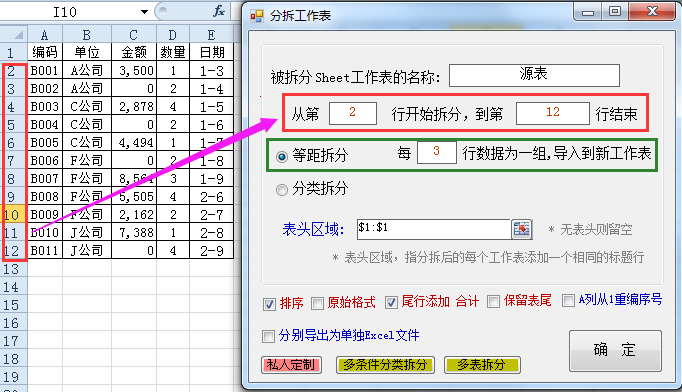The width and height of the screenshot is (682, 392).
Task: Select the 等距拆分 radio option
Action: [x=282, y=156]
